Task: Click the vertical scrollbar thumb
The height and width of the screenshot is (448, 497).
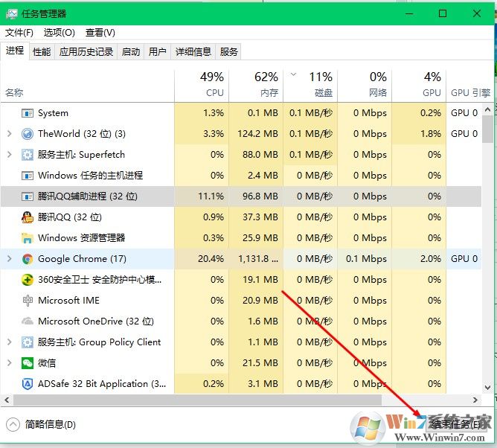Action: pos(487,129)
